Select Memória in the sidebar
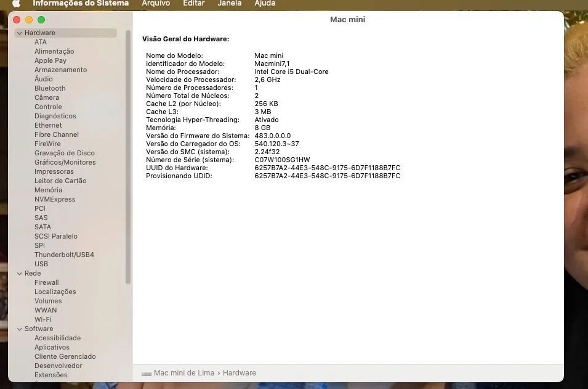588x389 pixels. click(x=49, y=190)
